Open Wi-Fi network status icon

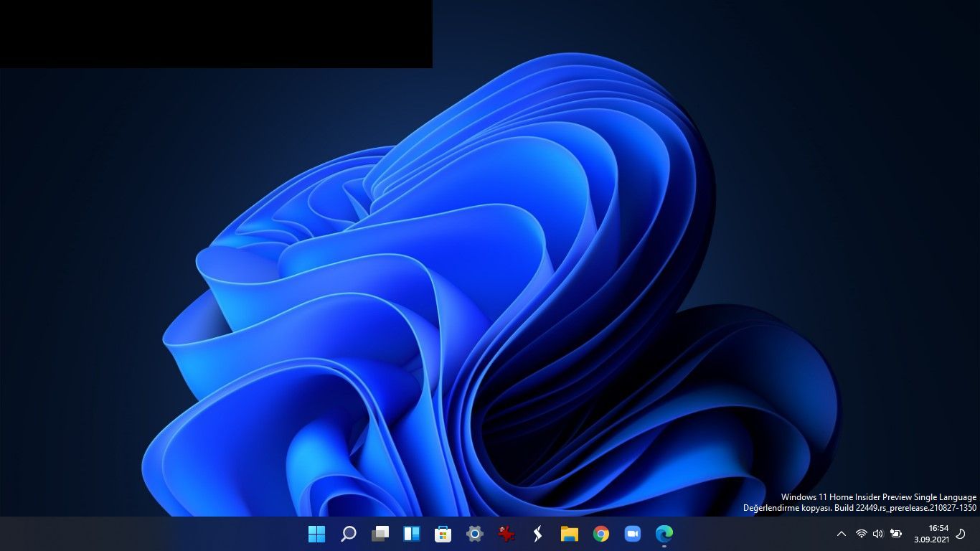click(x=862, y=534)
